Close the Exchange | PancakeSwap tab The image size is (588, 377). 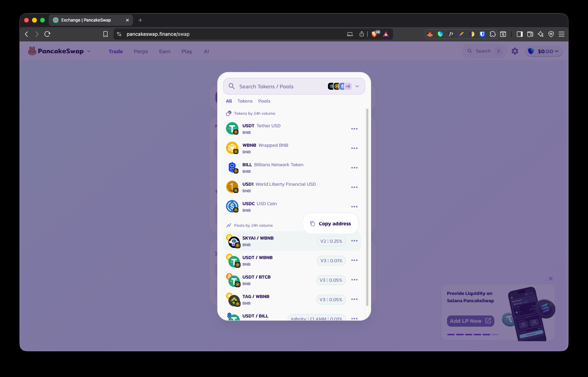pos(127,20)
